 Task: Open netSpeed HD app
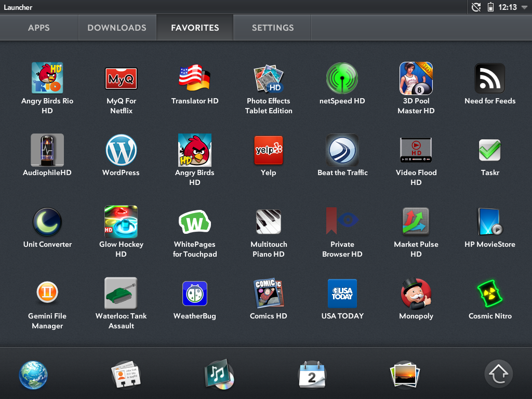(342, 78)
